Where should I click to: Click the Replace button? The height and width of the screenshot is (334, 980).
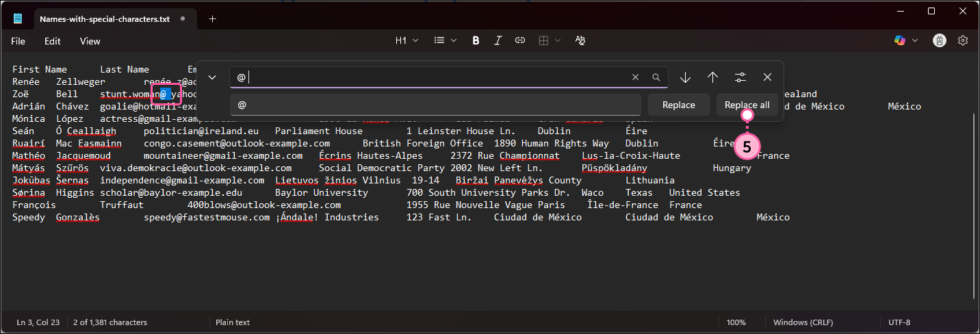[679, 105]
